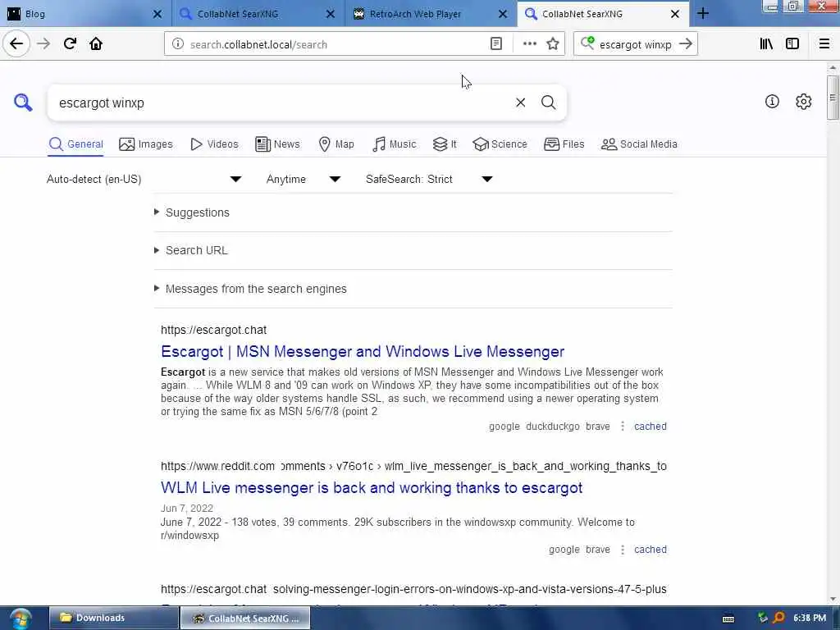The height and width of the screenshot is (630, 840).
Task: Select the Files search category
Action: pos(564,144)
